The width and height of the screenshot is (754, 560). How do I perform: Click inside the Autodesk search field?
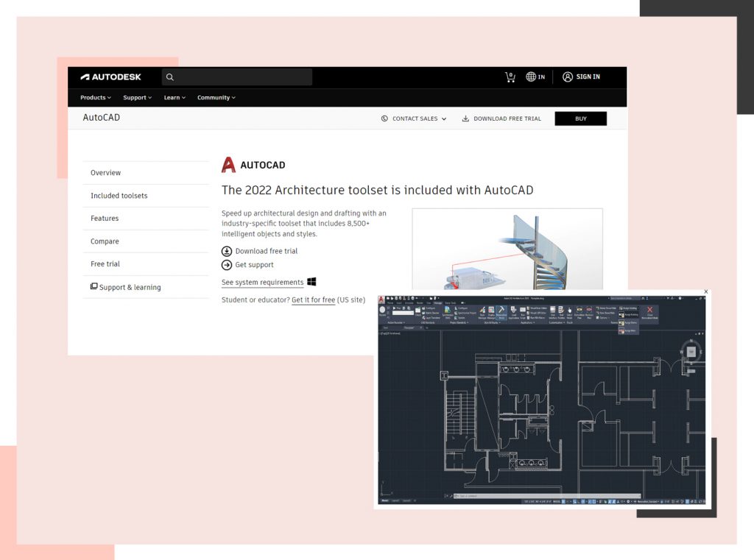(x=237, y=77)
